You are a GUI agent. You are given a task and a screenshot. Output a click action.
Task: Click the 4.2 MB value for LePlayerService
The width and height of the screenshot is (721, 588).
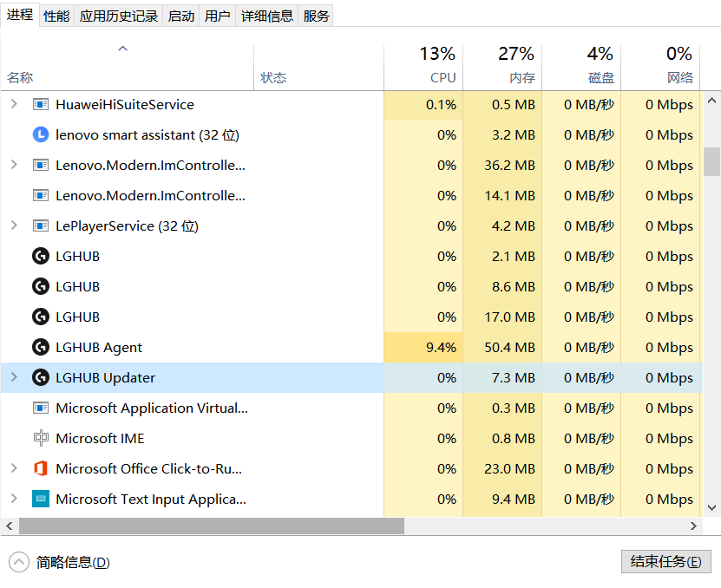[513, 226]
